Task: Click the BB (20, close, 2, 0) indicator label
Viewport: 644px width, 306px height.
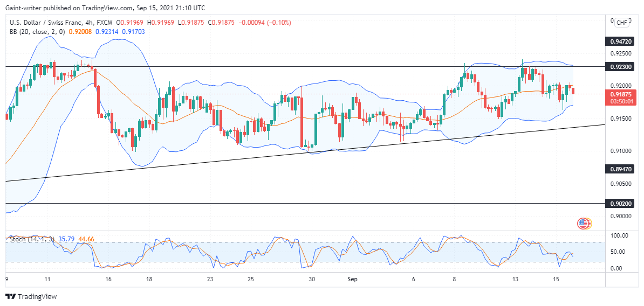Action: pos(37,31)
